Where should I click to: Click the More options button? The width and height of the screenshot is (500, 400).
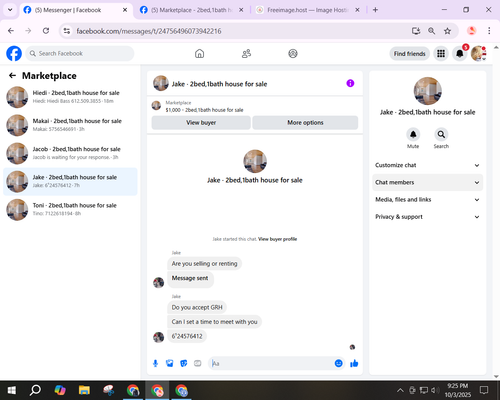click(x=305, y=123)
